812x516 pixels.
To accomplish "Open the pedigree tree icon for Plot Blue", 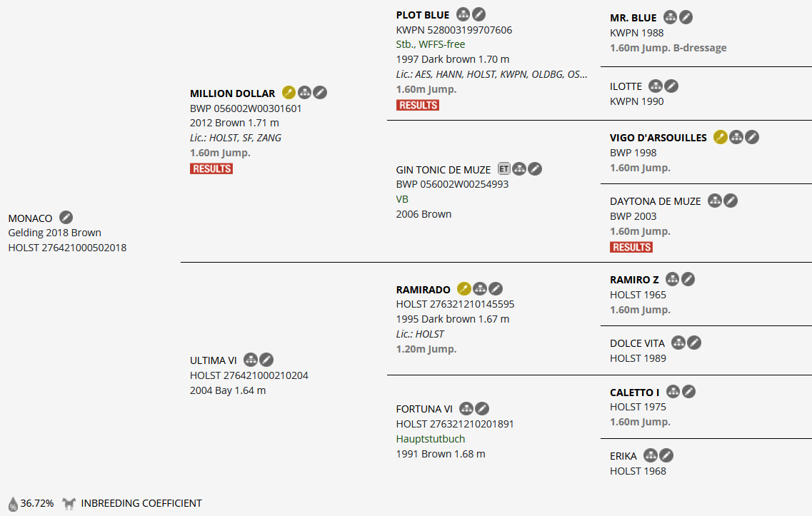I will pyautogui.click(x=463, y=14).
